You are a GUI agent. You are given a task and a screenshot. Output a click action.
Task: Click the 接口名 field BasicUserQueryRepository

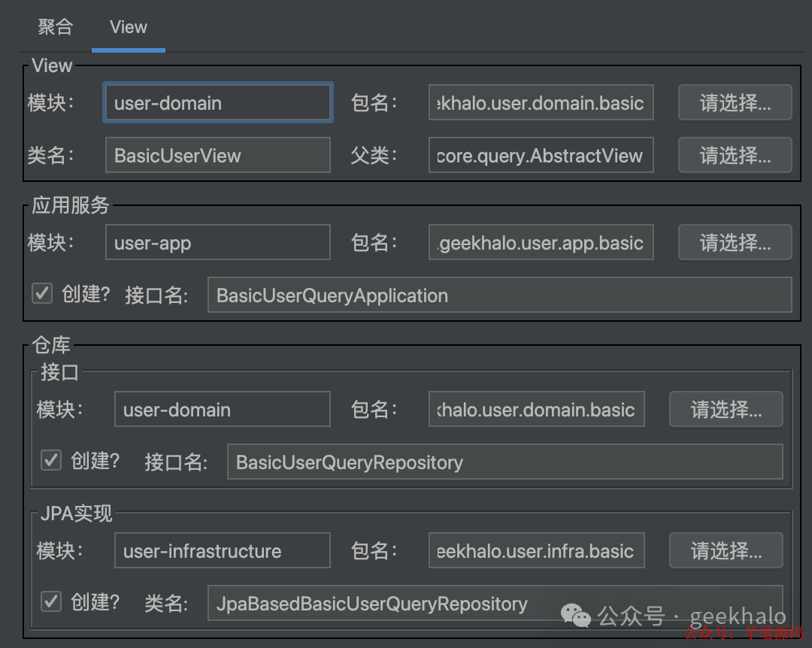[505, 462]
